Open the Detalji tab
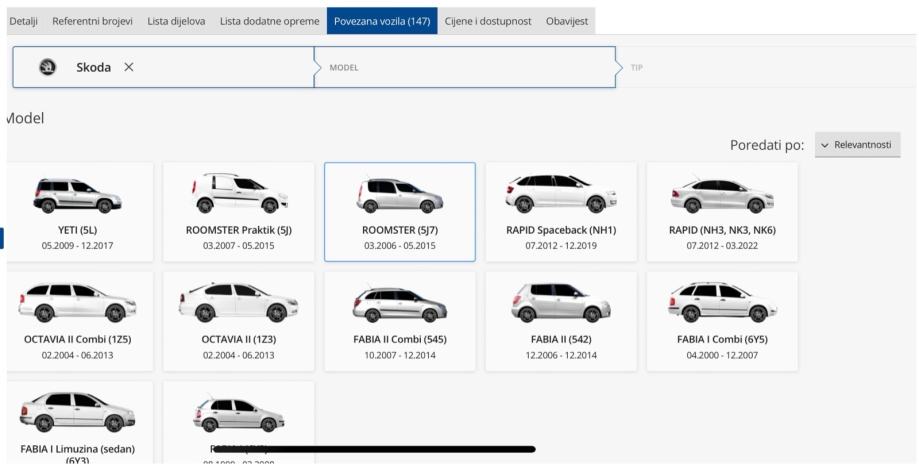Image resolution: width=919 pixels, height=464 pixels. click(x=23, y=21)
